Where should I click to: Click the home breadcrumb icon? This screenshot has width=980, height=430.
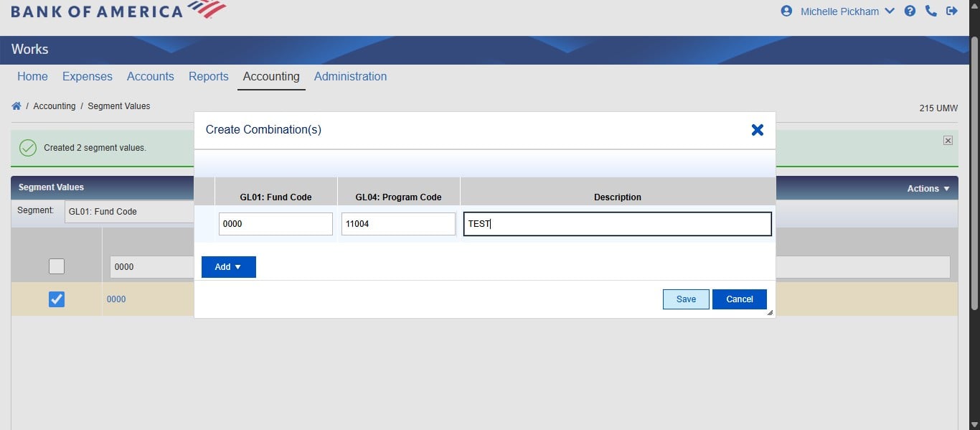point(17,106)
